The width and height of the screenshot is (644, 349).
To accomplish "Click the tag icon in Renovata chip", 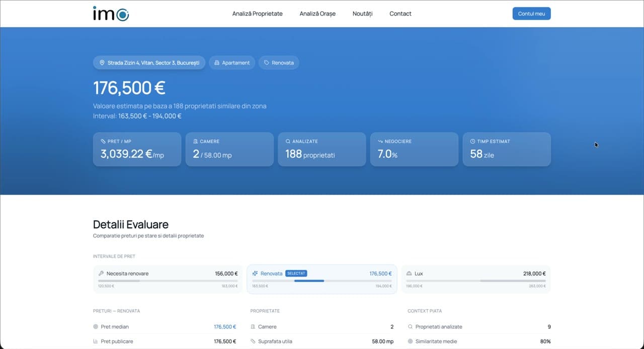I will 267,63.
